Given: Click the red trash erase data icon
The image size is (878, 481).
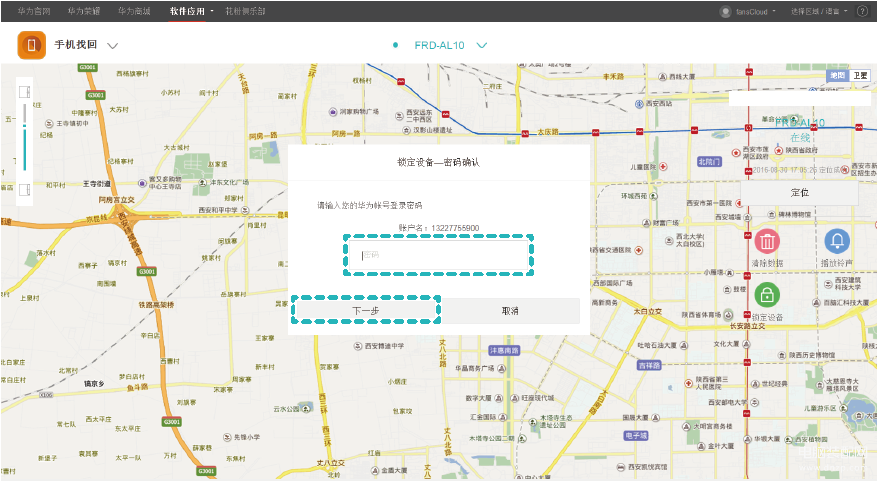Looking at the screenshot, I should tap(767, 241).
